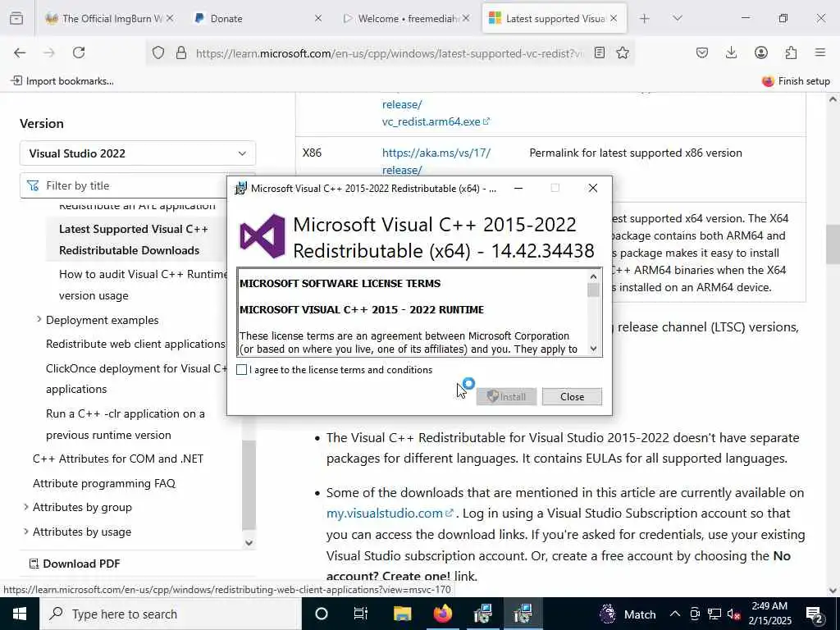The width and height of the screenshot is (840, 630).
Task: Click Download PDF in the sidebar
Action: (75, 564)
